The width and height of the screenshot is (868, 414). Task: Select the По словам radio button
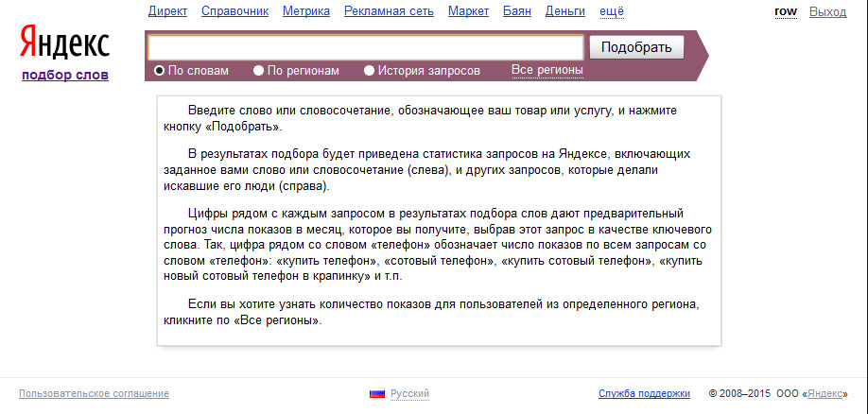pos(160,70)
